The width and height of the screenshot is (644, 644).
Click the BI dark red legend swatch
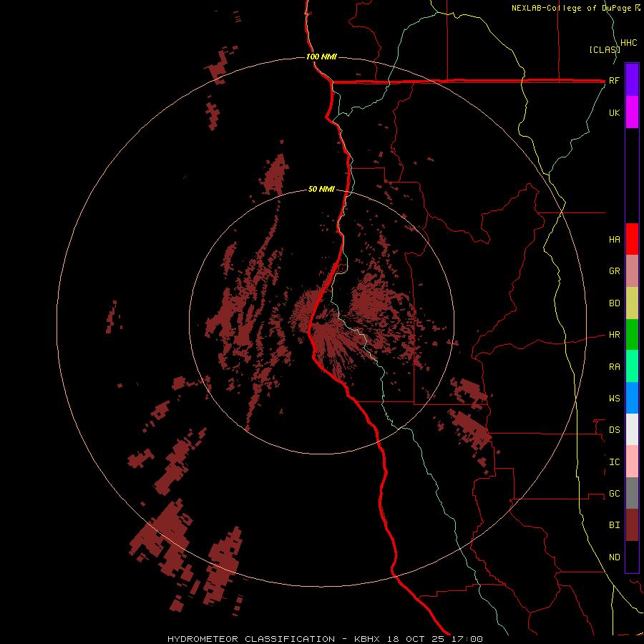(632, 525)
